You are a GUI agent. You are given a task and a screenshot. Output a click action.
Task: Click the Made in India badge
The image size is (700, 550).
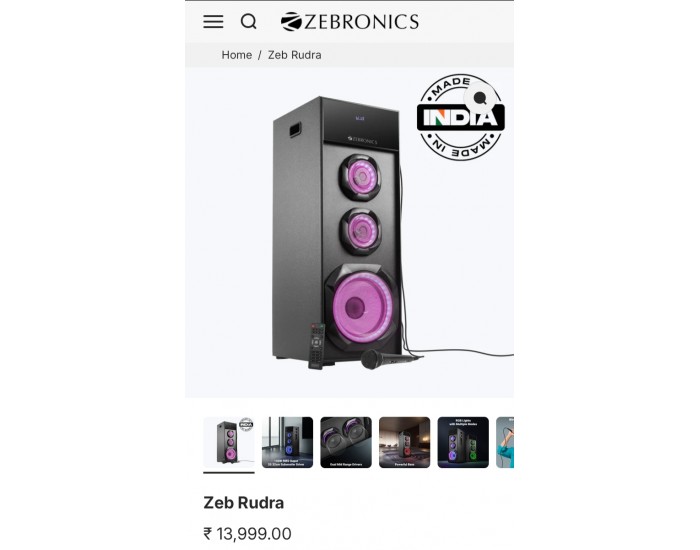460,117
